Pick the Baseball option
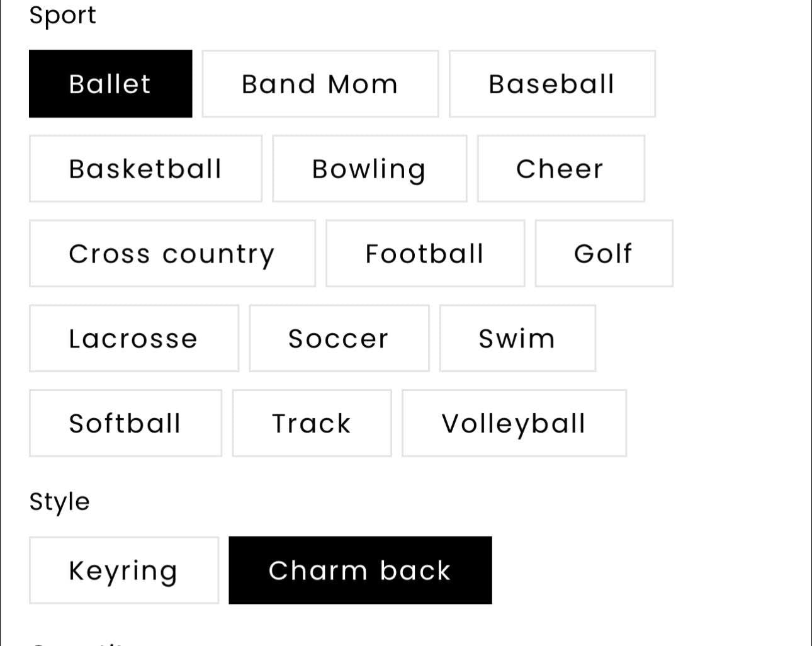The image size is (812, 646). pyautogui.click(x=551, y=84)
